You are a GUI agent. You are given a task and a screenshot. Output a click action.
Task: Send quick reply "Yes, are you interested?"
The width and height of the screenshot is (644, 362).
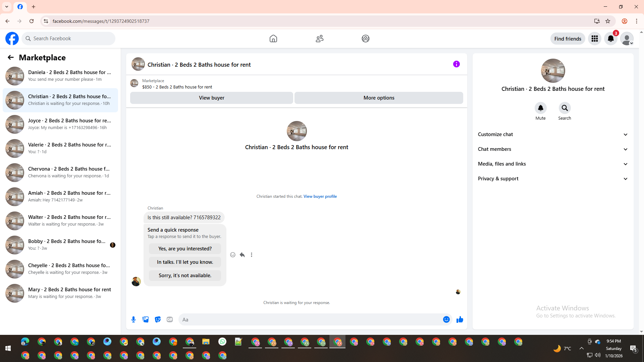pyautogui.click(x=185, y=249)
